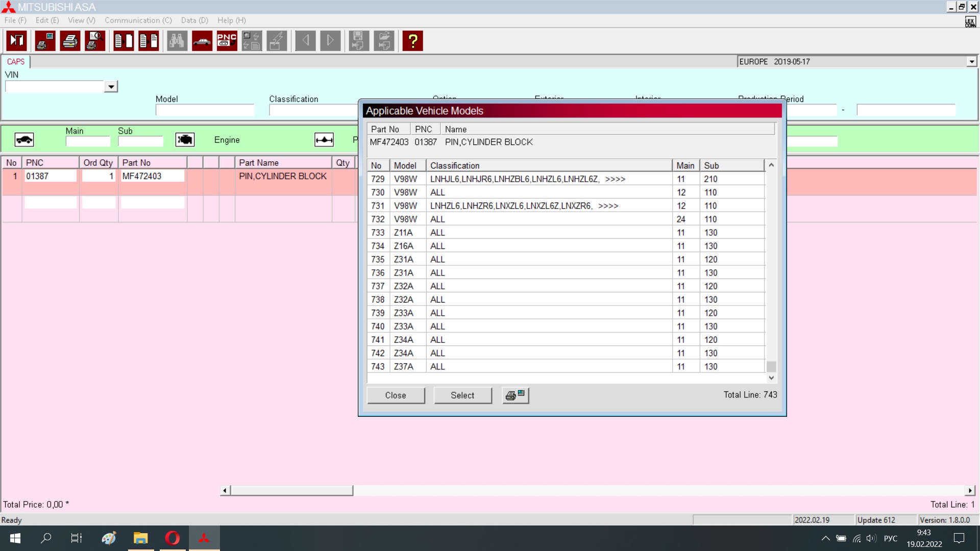
Task: Click the print icon in Applicable Vehicle Models dialog
Action: pos(515,395)
